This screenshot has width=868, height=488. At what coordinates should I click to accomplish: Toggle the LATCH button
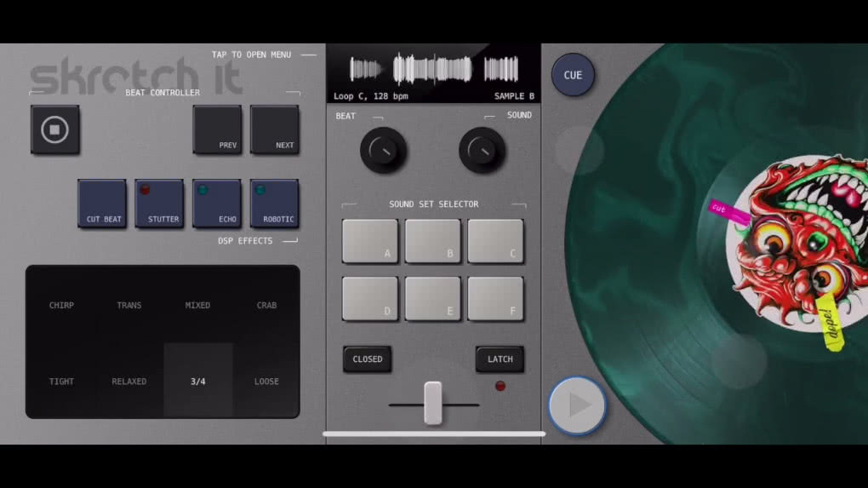[500, 359]
